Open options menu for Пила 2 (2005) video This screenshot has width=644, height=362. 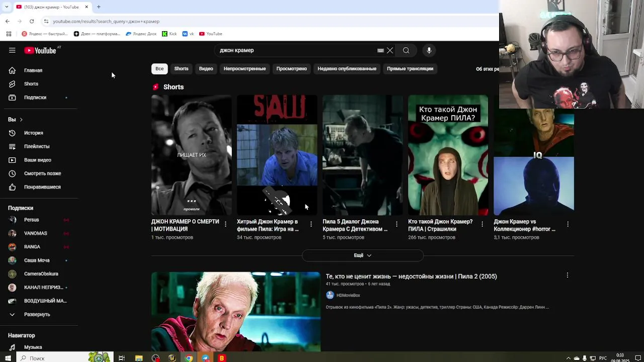click(x=567, y=276)
